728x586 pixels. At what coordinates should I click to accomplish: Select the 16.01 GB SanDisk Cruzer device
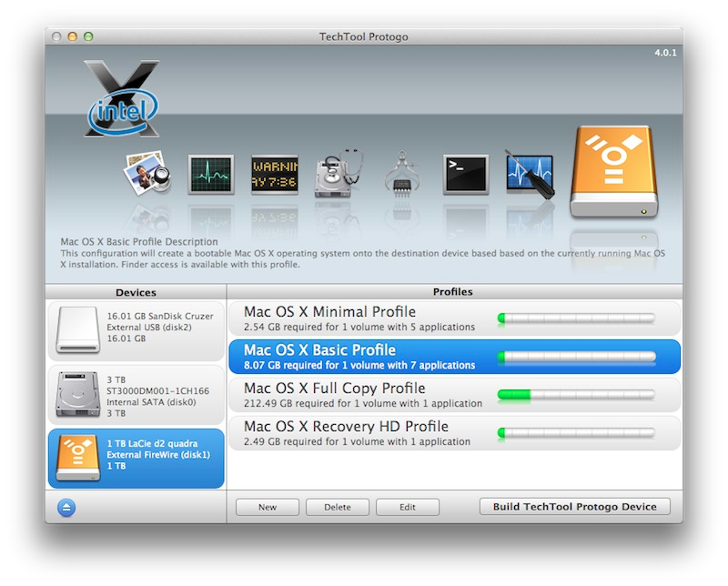pyautogui.click(x=136, y=330)
